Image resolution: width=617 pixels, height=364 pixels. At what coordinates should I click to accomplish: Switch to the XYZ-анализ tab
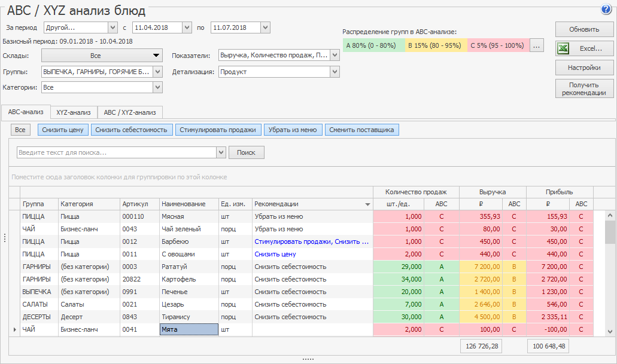pyautogui.click(x=74, y=112)
